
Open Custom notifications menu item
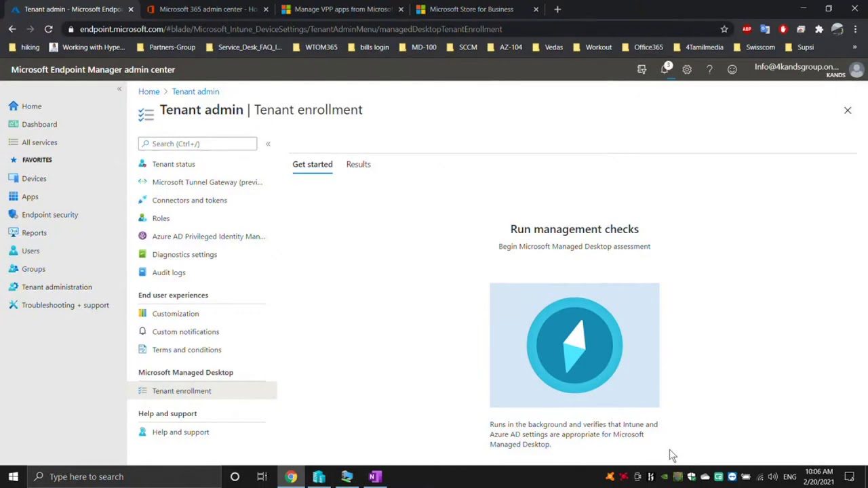[186, 331]
